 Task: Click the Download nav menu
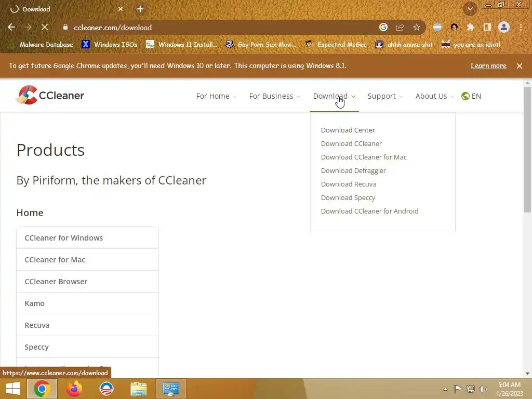334,96
